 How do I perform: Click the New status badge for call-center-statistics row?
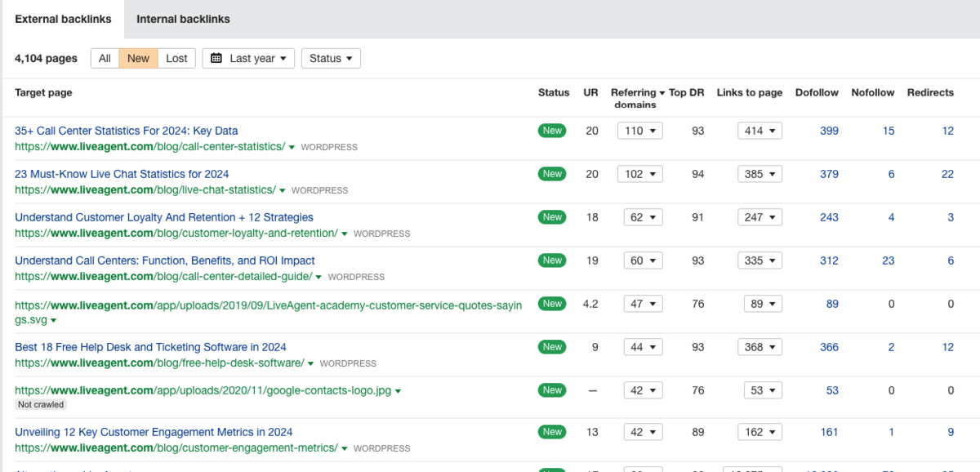click(x=552, y=131)
